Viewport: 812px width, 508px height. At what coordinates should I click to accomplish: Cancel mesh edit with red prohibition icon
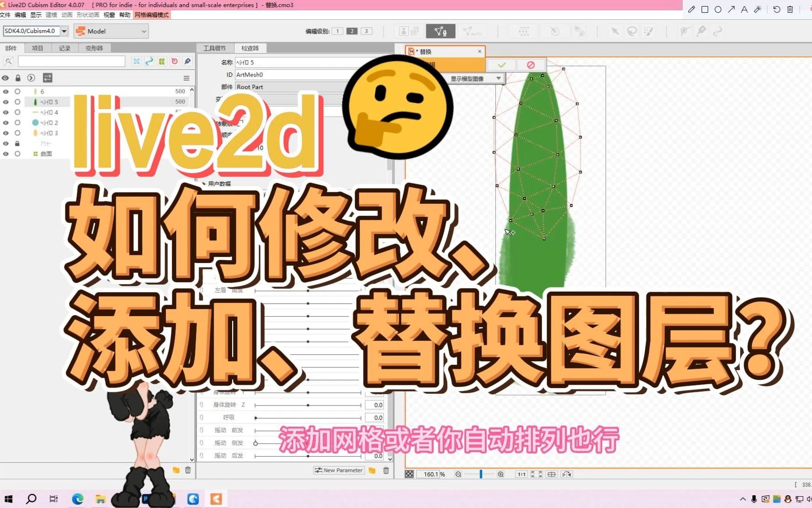point(531,65)
